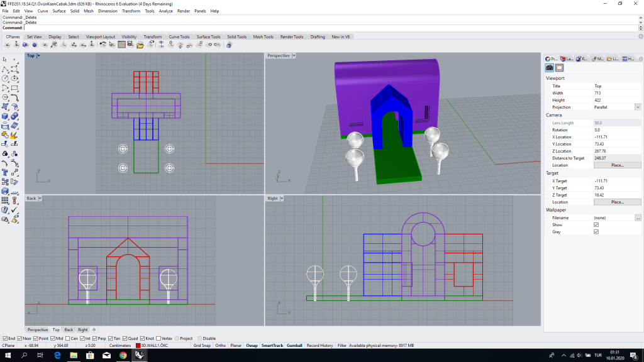Click the Named CPlanes table icon in the toolbar

[121, 45]
